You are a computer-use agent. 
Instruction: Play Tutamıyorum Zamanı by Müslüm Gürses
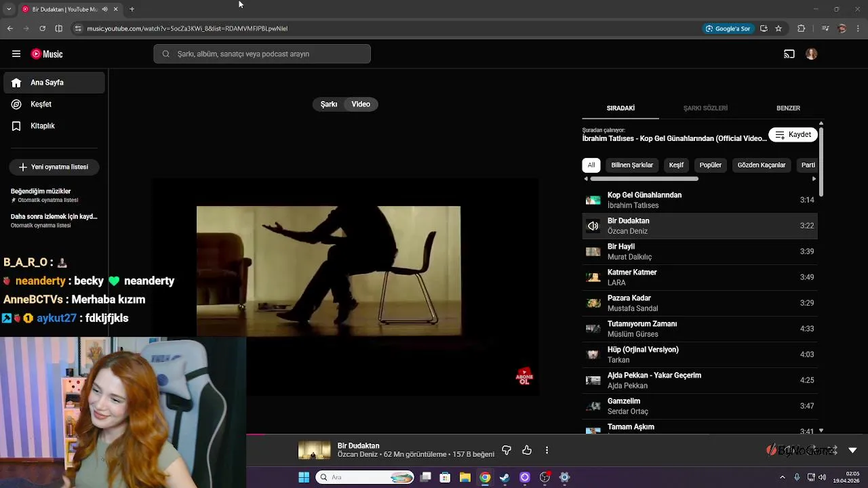(700, 329)
